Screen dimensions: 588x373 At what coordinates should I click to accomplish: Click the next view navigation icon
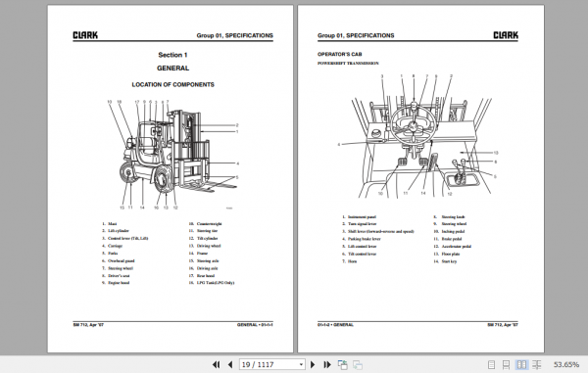[x=358, y=364]
